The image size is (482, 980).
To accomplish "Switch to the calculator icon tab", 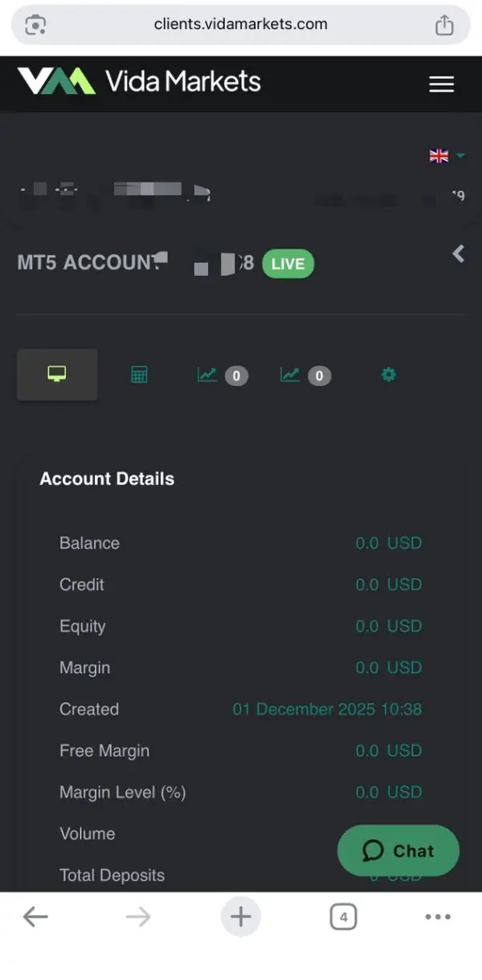I will tap(139, 375).
